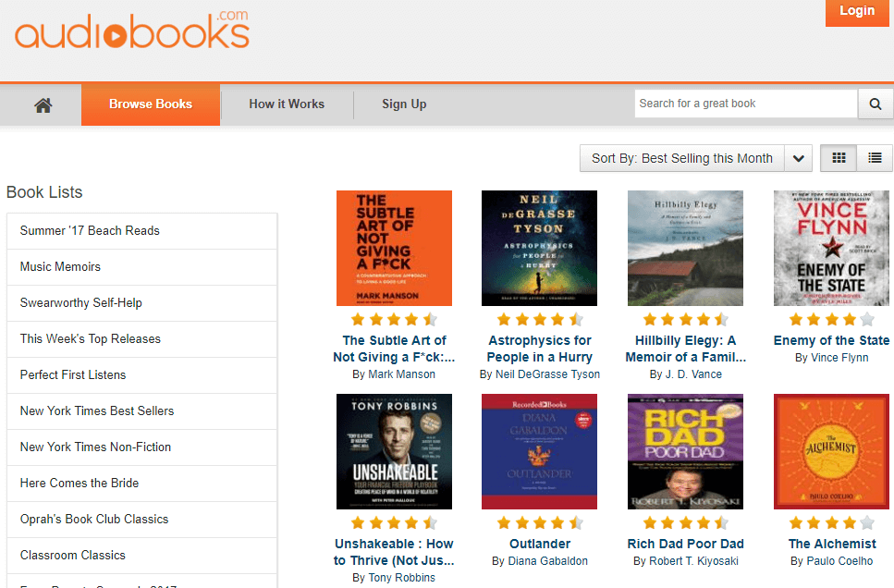Click author Diana Gabaldon
Image resolution: width=894 pixels, height=588 pixels.
548,561
